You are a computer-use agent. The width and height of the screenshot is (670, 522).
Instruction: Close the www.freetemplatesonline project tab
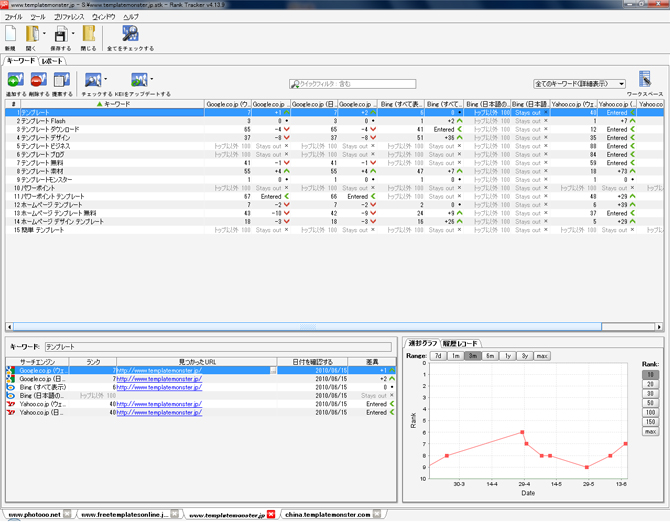pyautogui.click(x=175, y=514)
